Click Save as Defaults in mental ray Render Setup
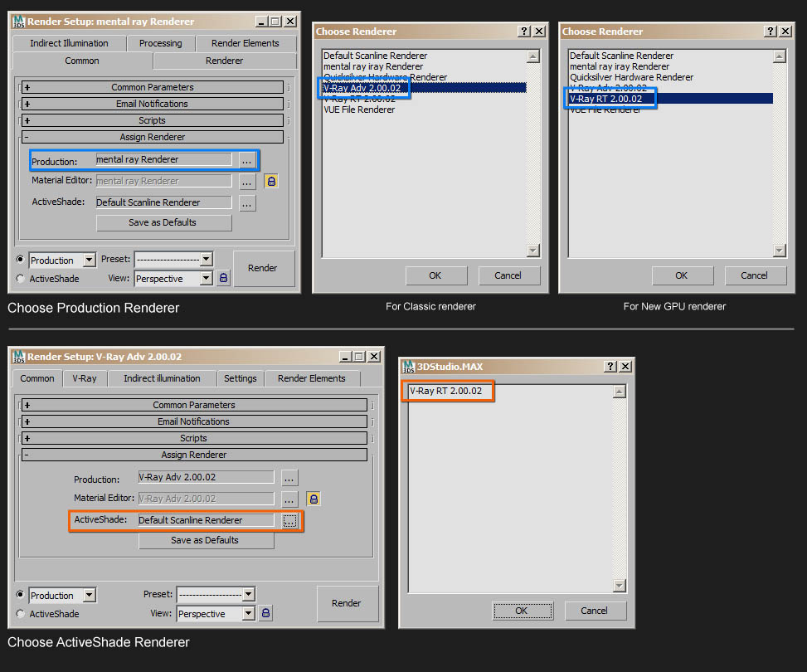This screenshot has height=672, width=807. coord(163,222)
